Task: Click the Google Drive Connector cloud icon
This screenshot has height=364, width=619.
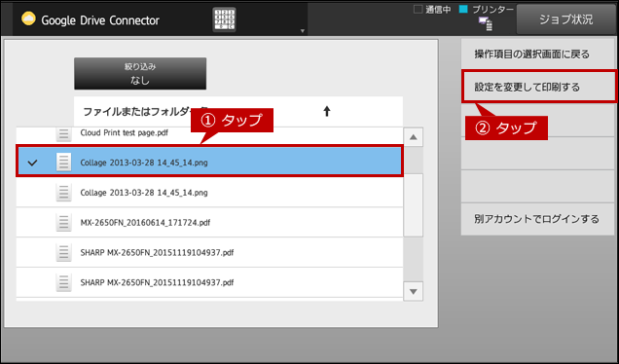Action: click(x=28, y=18)
